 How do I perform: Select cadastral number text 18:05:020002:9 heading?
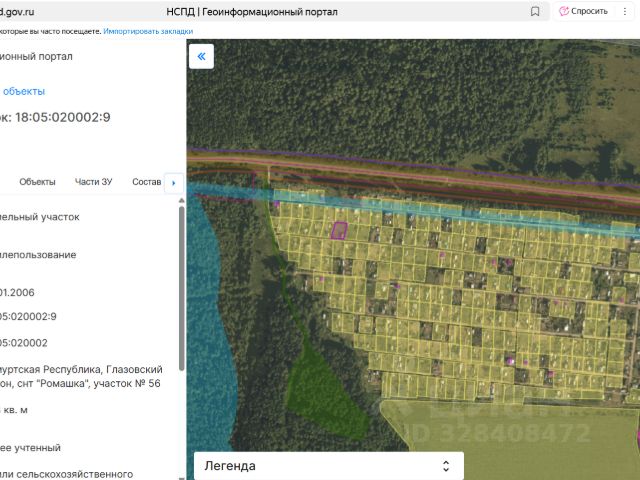pyautogui.click(x=63, y=118)
